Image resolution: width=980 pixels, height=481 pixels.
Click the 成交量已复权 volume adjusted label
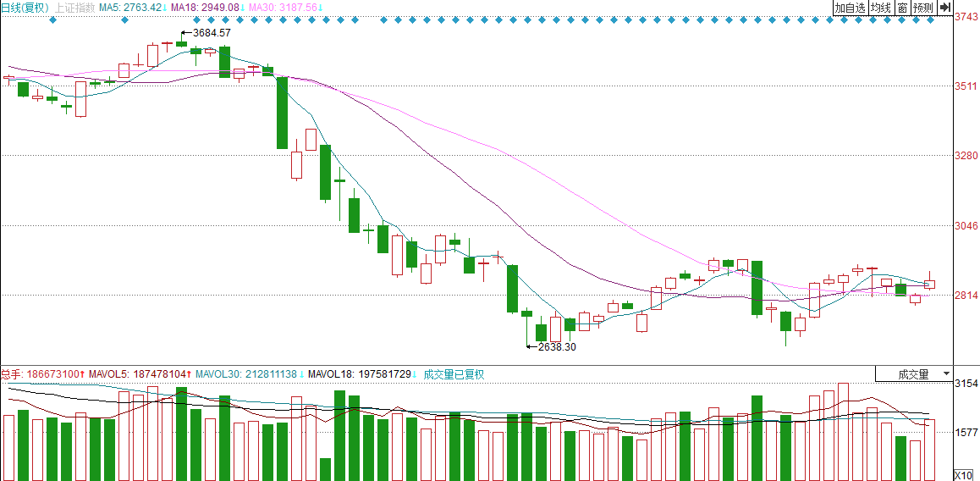(x=453, y=373)
